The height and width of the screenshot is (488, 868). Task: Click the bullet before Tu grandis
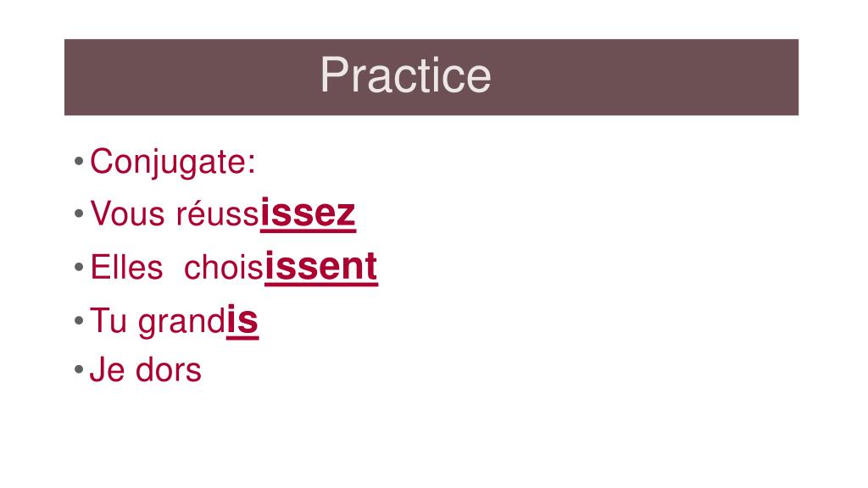pyautogui.click(x=79, y=320)
